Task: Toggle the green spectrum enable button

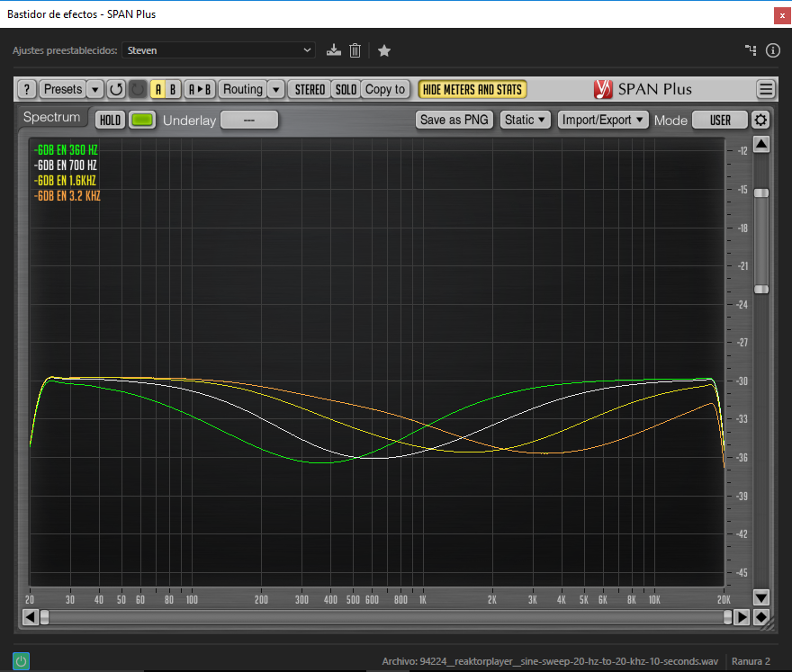Action: tap(142, 120)
